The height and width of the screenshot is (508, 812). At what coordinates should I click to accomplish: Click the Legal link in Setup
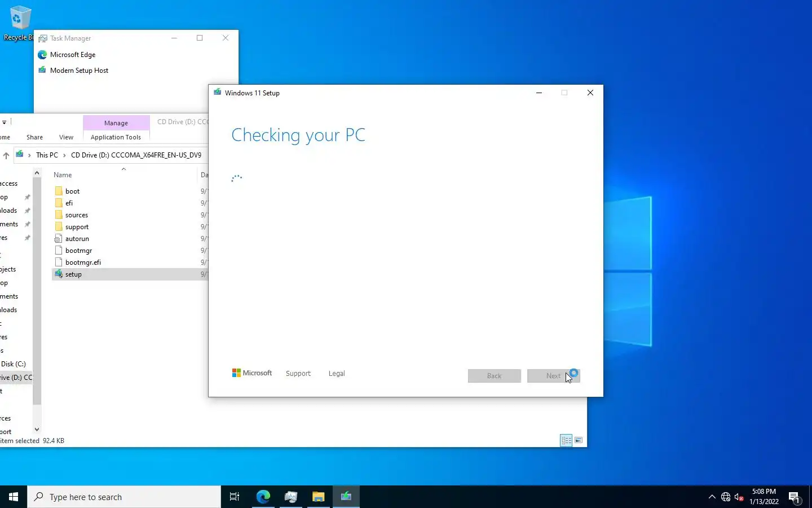(337, 374)
